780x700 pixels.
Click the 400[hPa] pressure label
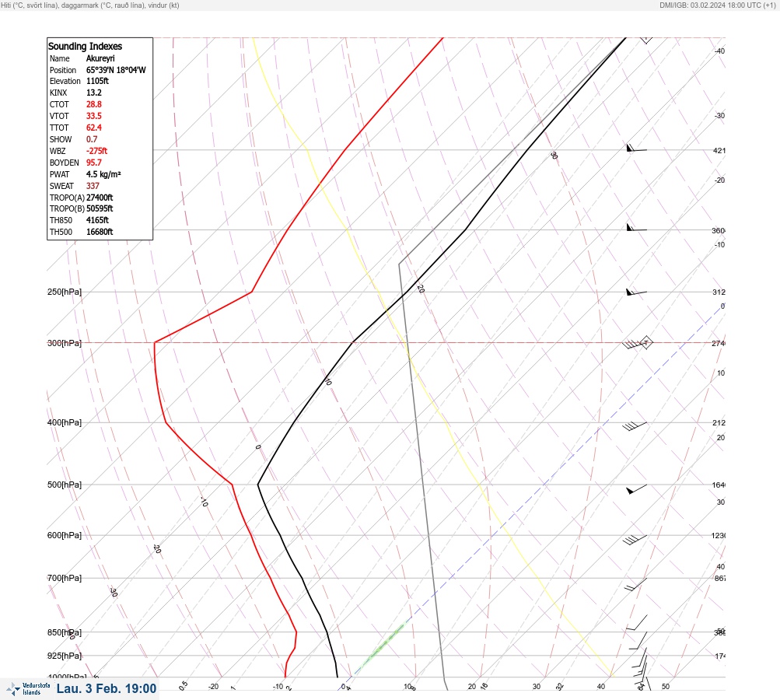pyautogui.click(x=65, y=423)
